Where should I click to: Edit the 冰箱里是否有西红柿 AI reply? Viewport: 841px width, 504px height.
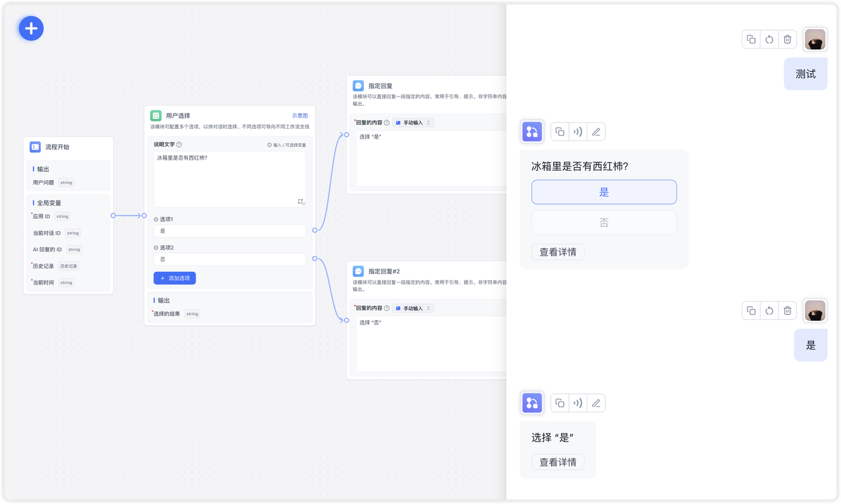pyautogui.click(x=596, y=131)
